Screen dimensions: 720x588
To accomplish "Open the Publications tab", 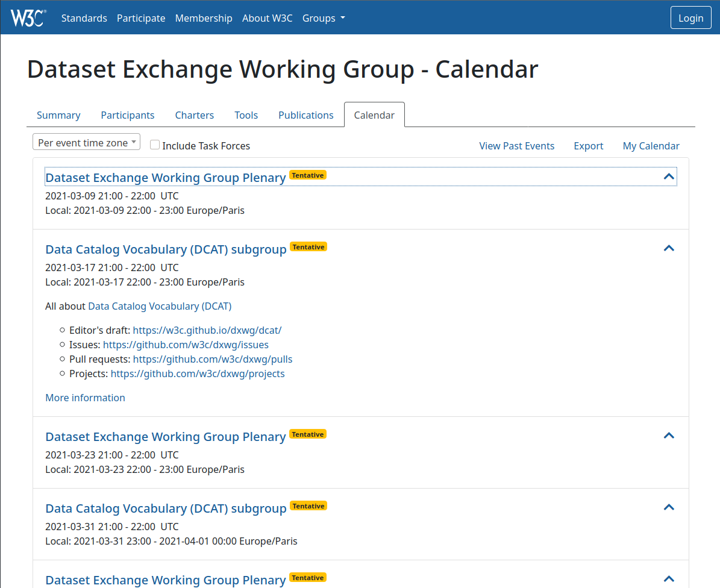I will [305, 115].
